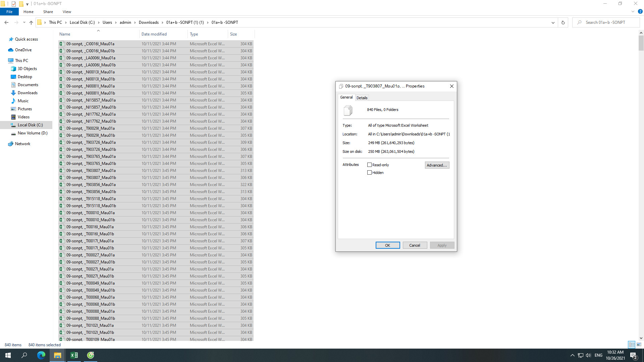Open Quick Access Toolbar customize dropdown
The height and width of the screenshot is (362, 644).
[x=27, y=4]
